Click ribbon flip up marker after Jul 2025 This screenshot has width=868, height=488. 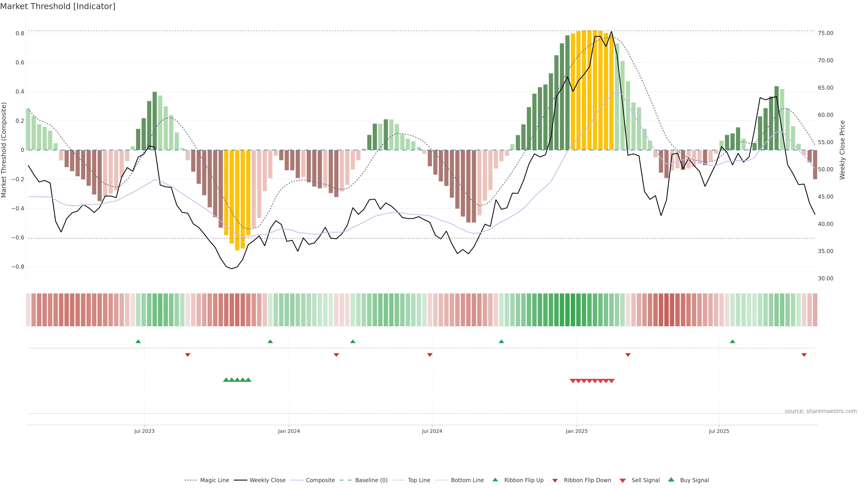tap(733, 342)
